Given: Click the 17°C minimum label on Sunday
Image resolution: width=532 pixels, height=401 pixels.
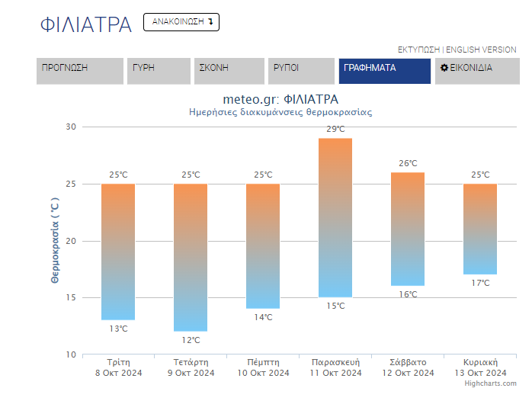Looking at the screenshot, I should pos(480,283).
